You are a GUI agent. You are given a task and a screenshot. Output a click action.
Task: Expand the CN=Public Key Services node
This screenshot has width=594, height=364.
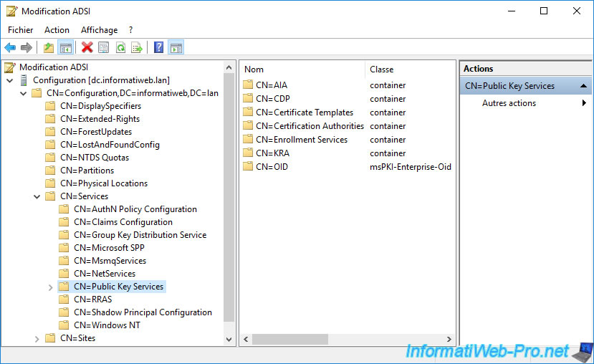click(51, 287)
